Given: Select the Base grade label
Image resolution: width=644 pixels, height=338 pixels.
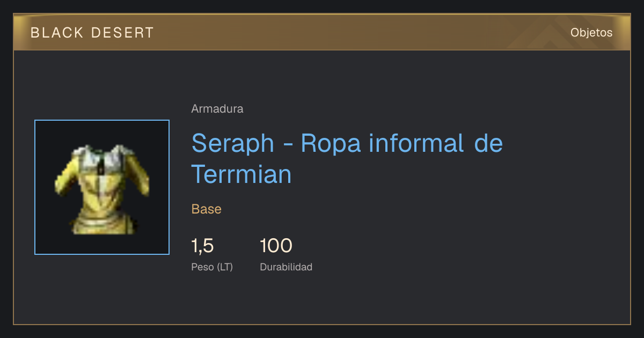Looking at the screenshot, I should pos(207,209).
